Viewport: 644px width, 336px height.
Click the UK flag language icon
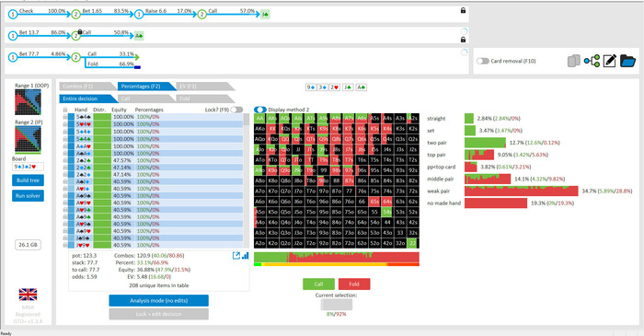coord(28,294)
